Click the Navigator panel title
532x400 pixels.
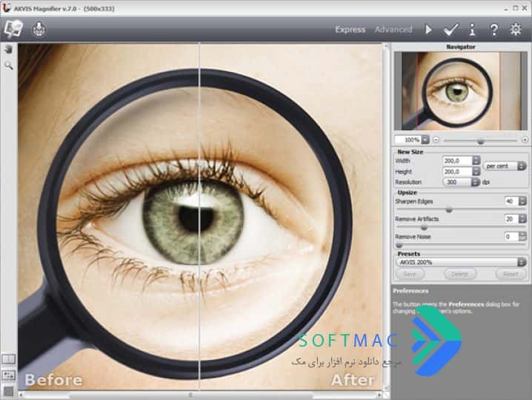pos(460,47)
